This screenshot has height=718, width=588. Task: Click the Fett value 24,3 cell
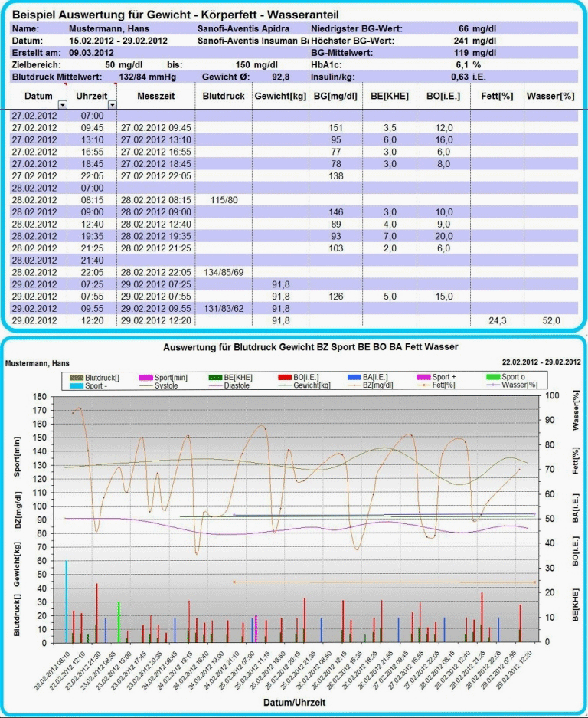pyautogui.click(x=496, y=320)
